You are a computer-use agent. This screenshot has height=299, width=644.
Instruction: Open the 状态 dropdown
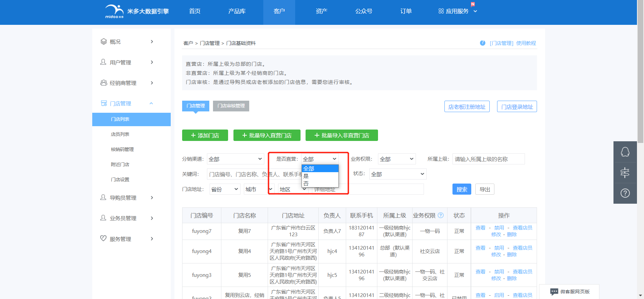pos(398,174)
